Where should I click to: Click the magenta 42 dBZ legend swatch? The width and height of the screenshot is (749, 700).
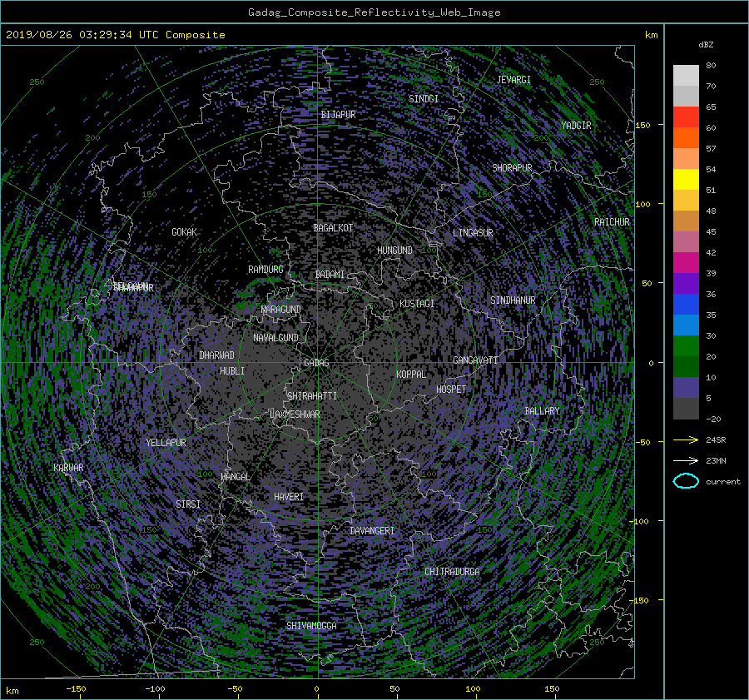[x=686, y=262]
